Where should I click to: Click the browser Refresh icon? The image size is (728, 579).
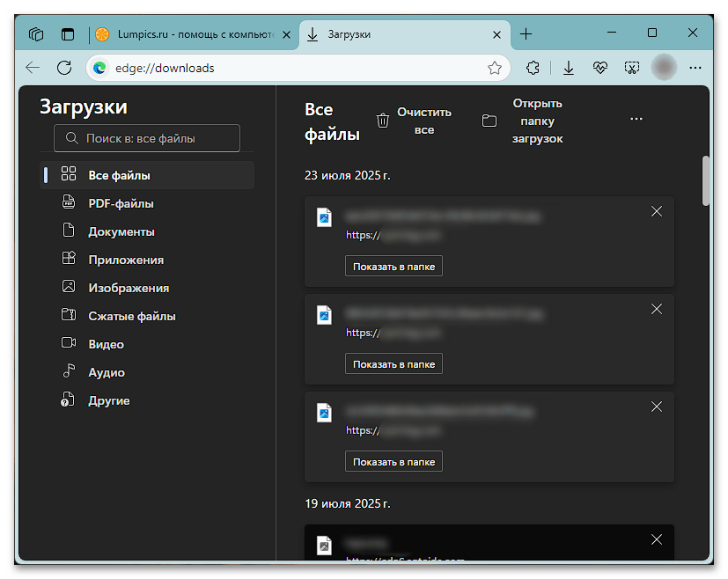click(x=64, y=68)
